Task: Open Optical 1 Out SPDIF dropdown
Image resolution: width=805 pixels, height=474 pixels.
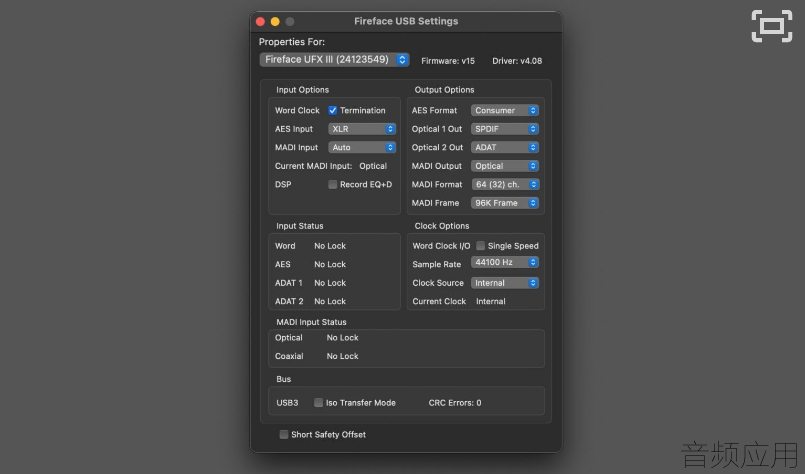Action: pos(505,129)
